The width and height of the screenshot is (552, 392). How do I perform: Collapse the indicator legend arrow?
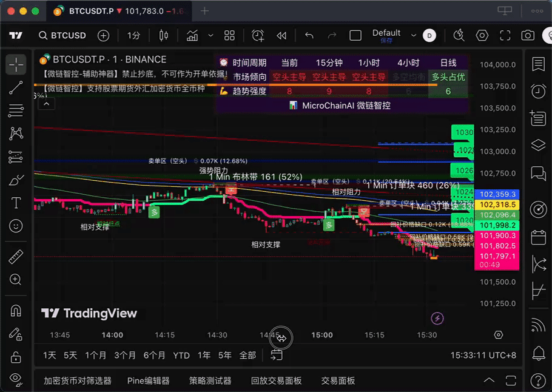pyautogui.click(x=47, y=104)
